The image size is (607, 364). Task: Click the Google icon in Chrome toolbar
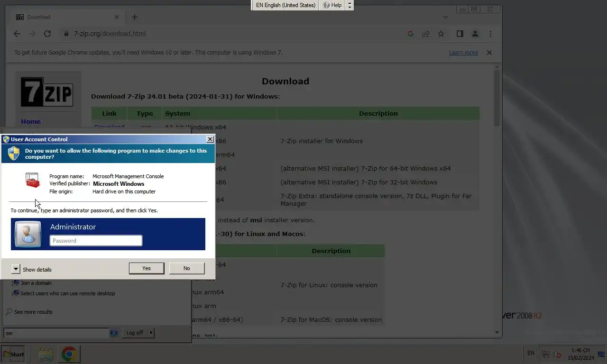pyautogui.click(x=411, y=34)
